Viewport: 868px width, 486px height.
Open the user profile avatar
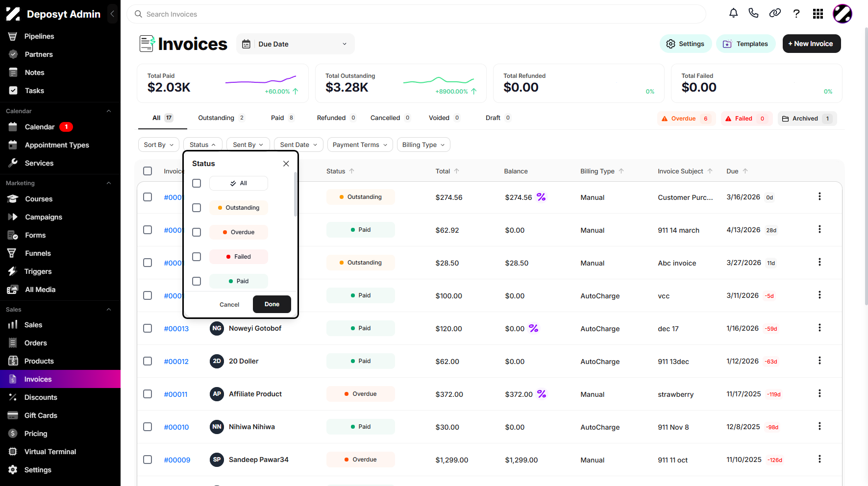(843, 14)
